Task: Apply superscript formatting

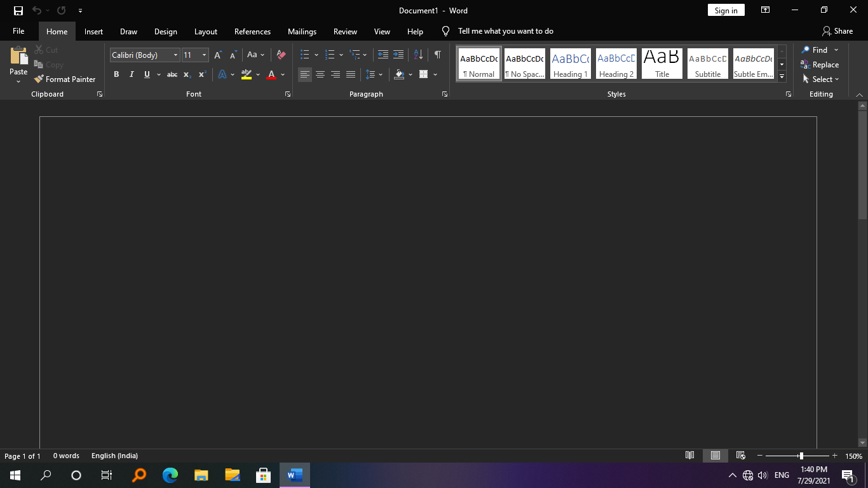Action: point(203,74)
